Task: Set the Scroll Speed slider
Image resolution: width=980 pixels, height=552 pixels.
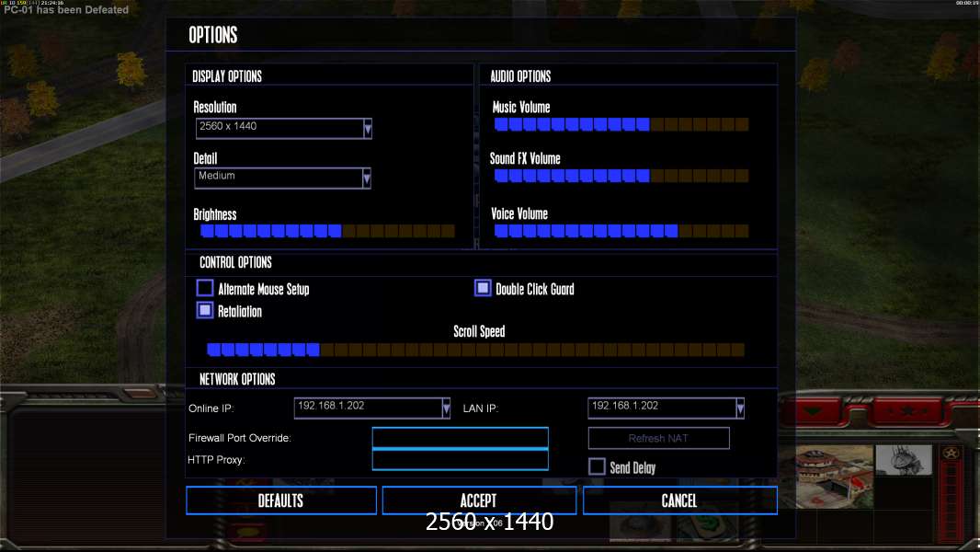Action: (475, 350)
